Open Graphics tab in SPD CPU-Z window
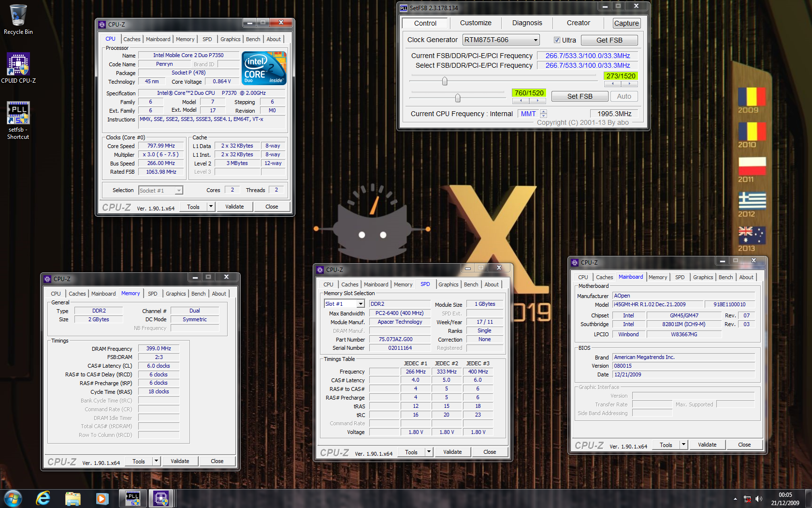This screenshot has height=508, width=812. click(448, 284)
